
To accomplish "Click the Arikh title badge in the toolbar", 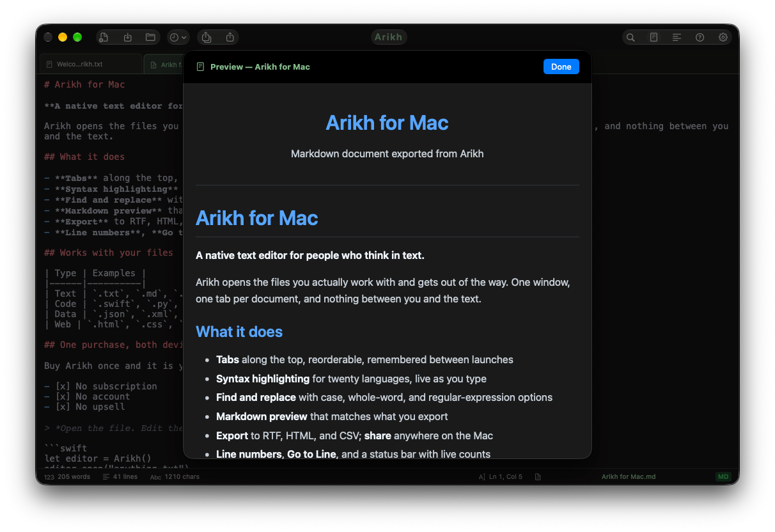I will pos(389,37).
